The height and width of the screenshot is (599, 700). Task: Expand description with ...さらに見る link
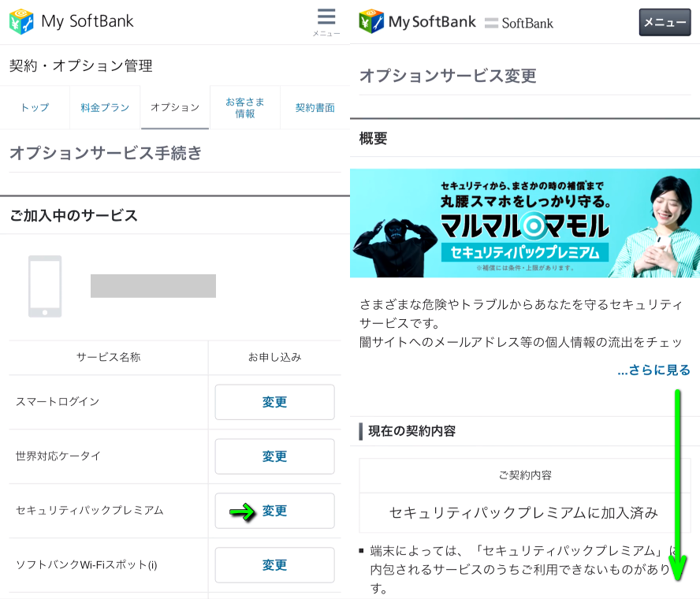click(x=654, y=370)
